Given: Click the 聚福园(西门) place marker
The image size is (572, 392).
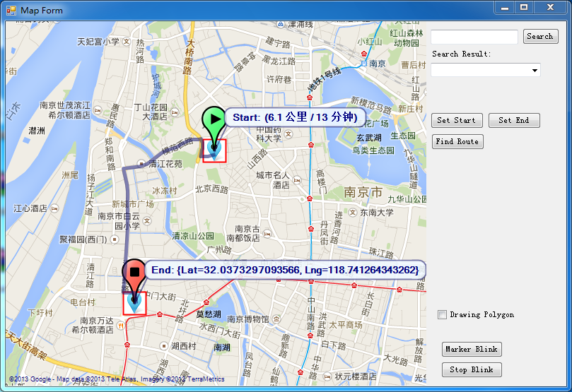Looking at the screenshot, I should click(x=115, y=239).
